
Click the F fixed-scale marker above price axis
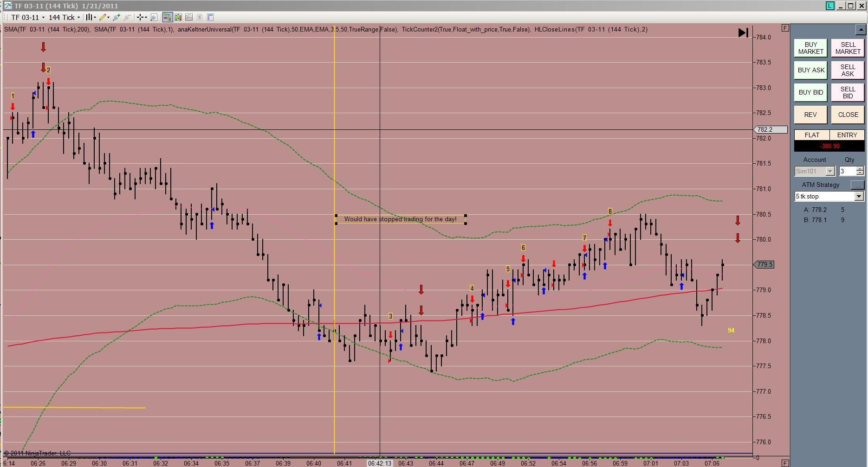785,28
